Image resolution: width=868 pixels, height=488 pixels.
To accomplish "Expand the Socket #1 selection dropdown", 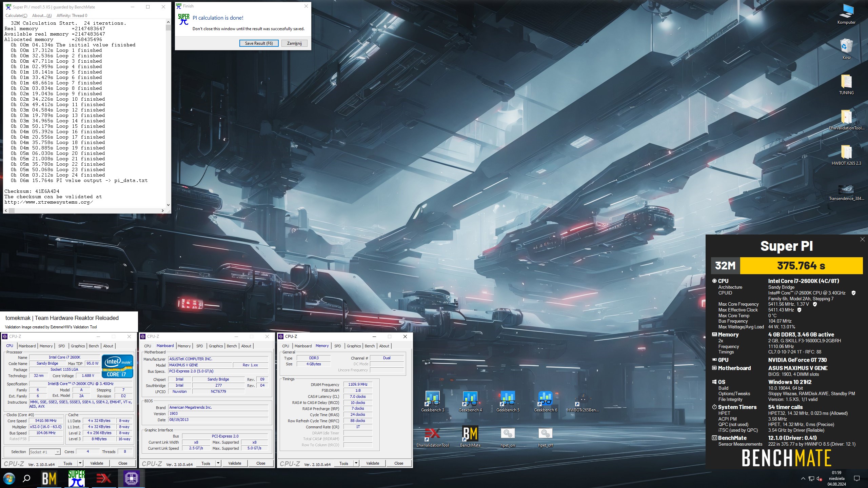I will pos(57,452).
